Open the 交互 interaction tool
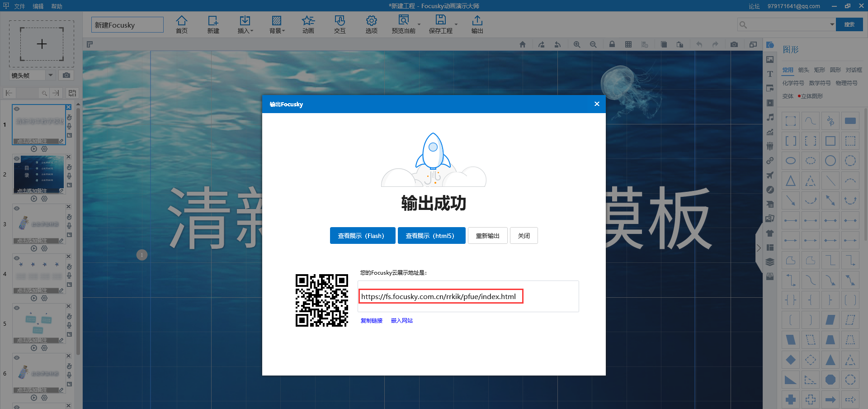 pos(340,24)
